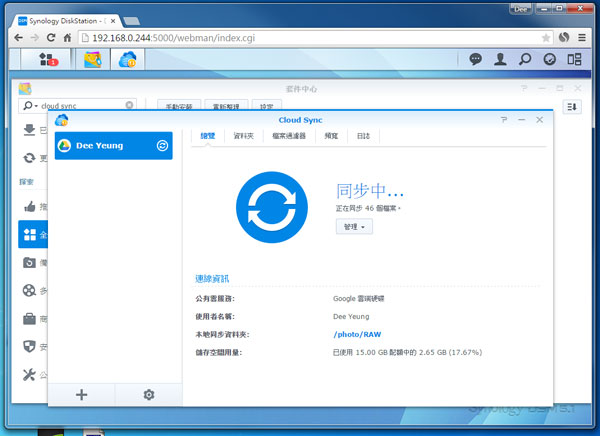This screenshot has height=436, width=600.
Task: Open Package Center sort order dropdown
Action: coord(573,106)
